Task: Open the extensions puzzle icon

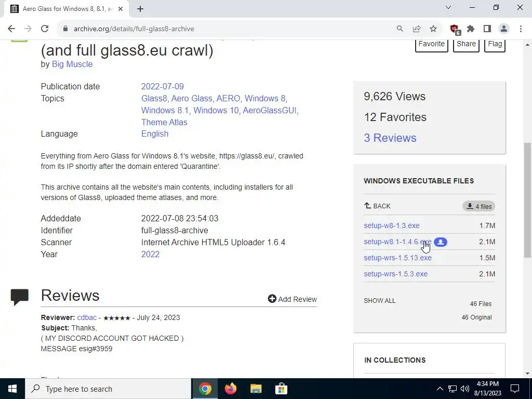Action: (471, 29)
